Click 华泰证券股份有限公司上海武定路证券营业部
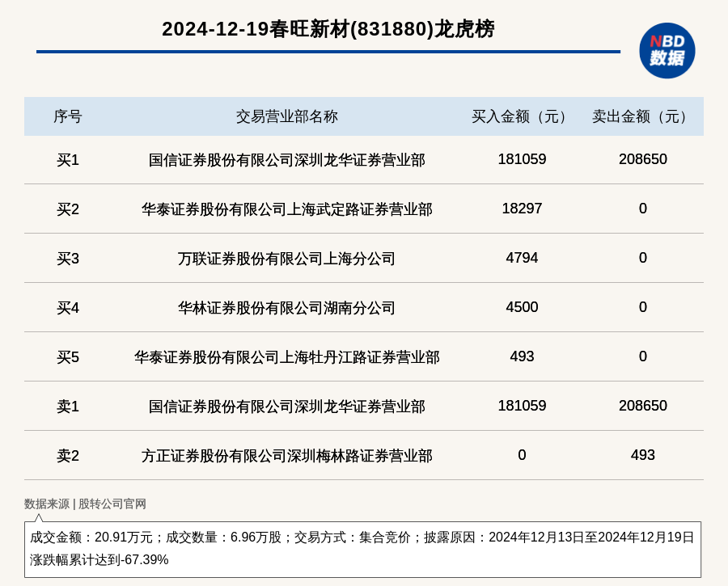This screenshot has width=728, height=586. point(287,209)
